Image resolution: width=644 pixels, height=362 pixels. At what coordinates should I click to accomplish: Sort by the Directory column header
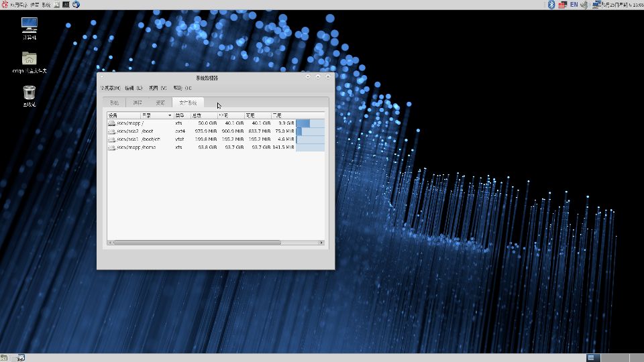157,115
